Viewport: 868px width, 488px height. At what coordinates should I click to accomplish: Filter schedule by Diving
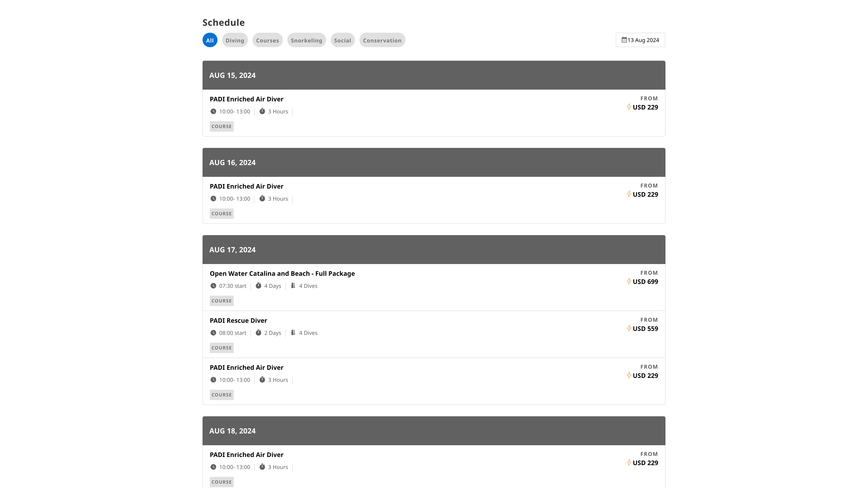coord(235,40)
